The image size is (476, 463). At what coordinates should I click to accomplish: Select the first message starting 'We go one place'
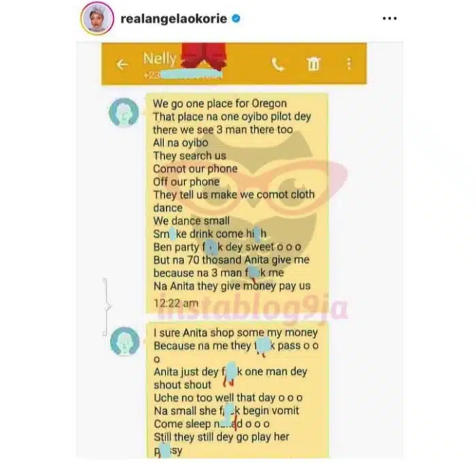[x=237, y=203]
